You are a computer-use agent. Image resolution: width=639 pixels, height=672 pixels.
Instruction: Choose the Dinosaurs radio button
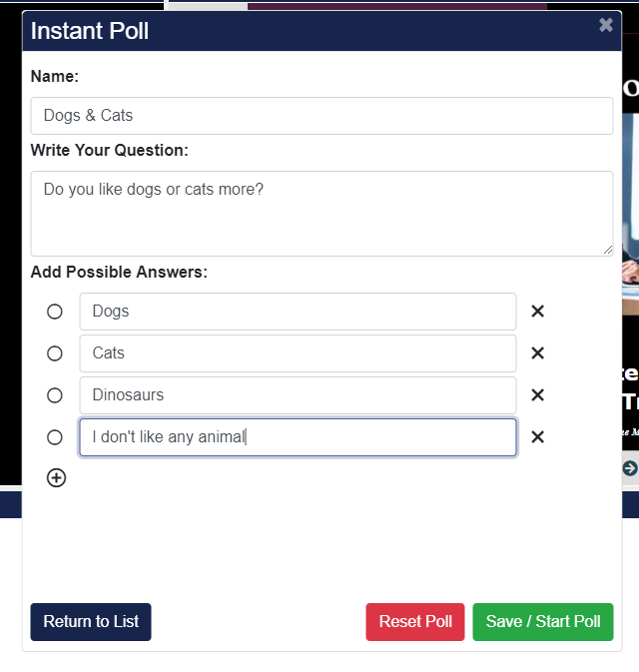[x=55, y=395]
